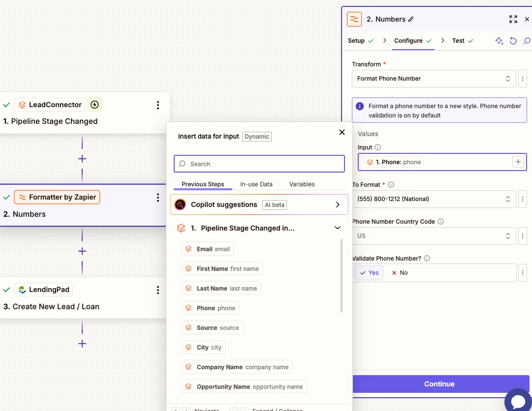Select the LeadConnector app badge
Image resolution: width=532 pixels, height=411 pixels.
[x=50, y=105]
